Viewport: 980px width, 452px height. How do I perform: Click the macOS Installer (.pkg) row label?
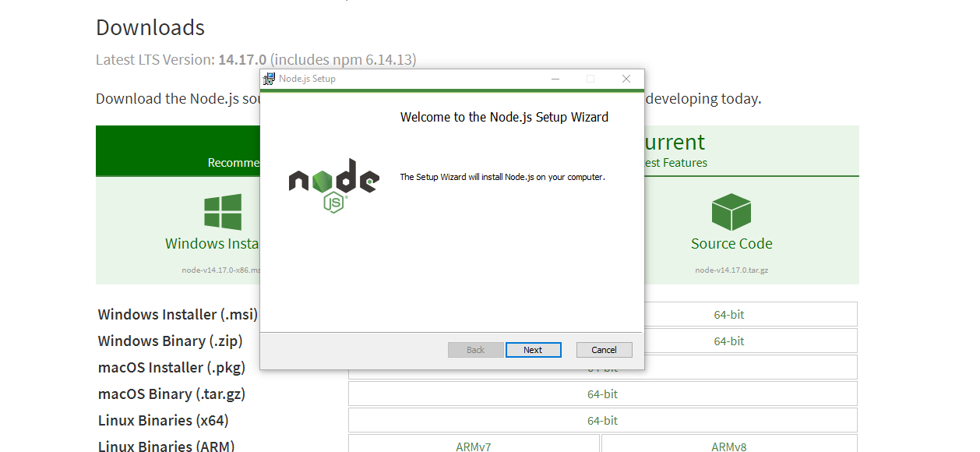pyautogui.click(x=171, y=368)
